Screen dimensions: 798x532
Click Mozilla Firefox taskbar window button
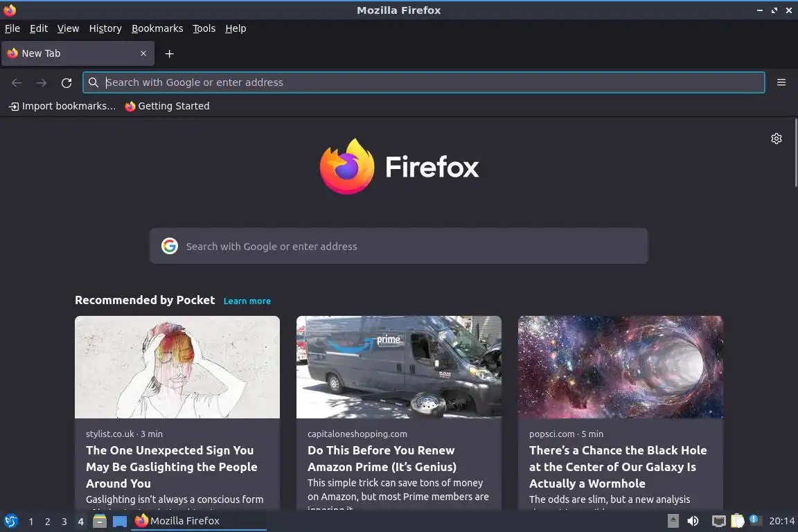point(199,521)
